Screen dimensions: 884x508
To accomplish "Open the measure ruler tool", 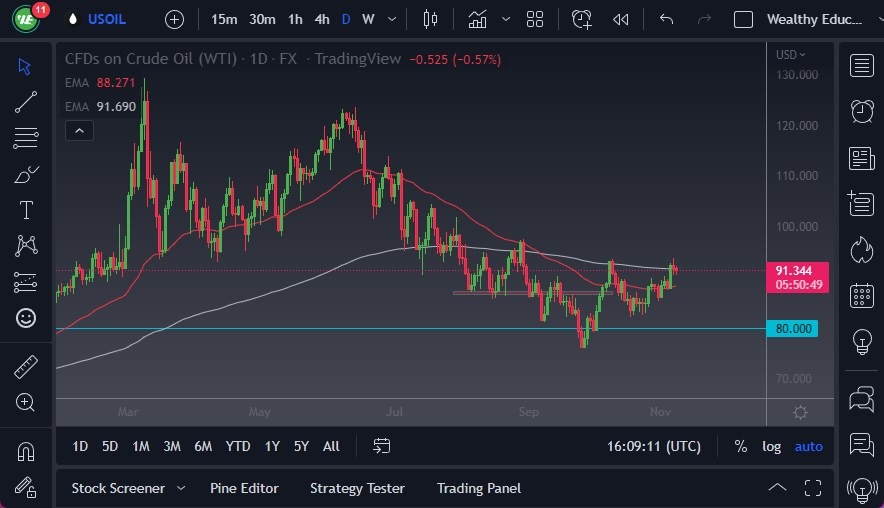I will point(26,367).
